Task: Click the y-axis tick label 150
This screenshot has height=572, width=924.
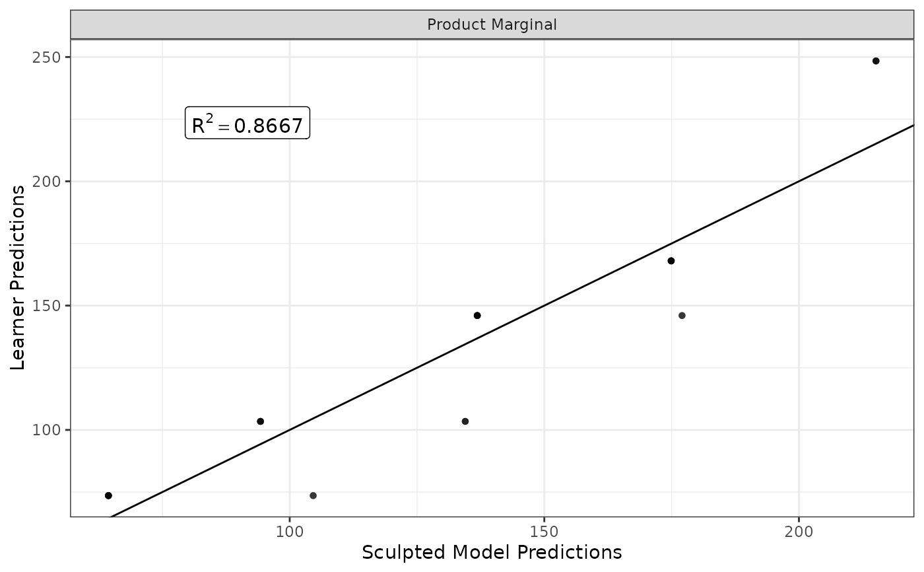Action: [x=51, y=306]
